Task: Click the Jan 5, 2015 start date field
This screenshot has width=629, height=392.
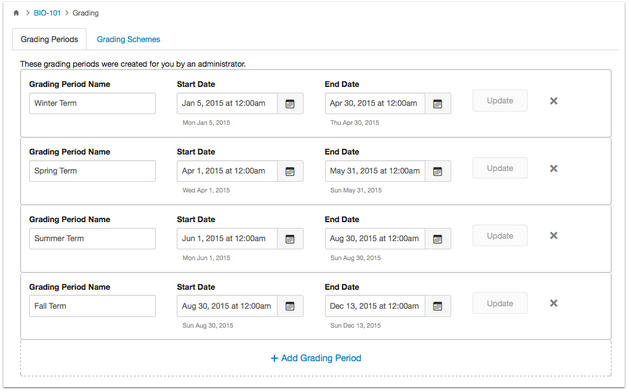Action: click(x=227, y=104)
